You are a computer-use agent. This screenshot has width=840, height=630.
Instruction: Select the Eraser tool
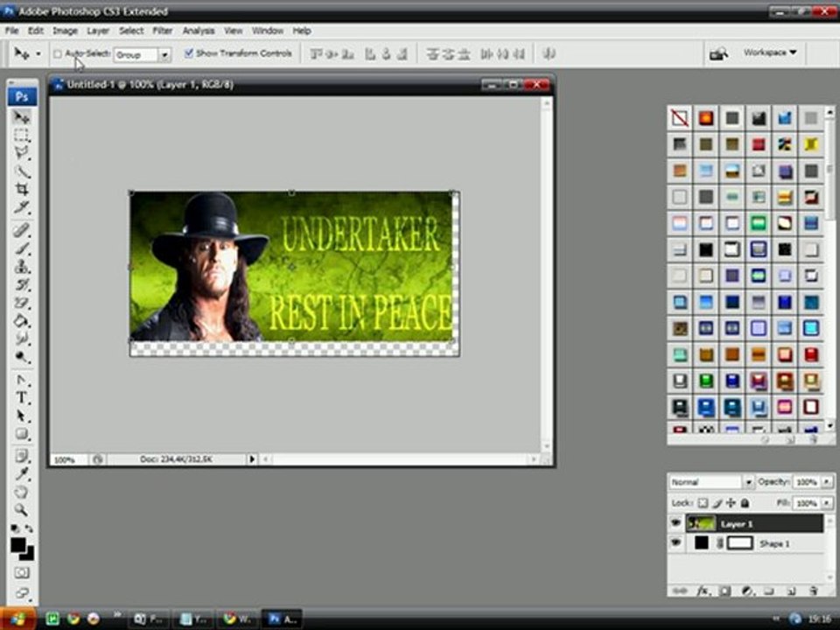click(21, 303)
